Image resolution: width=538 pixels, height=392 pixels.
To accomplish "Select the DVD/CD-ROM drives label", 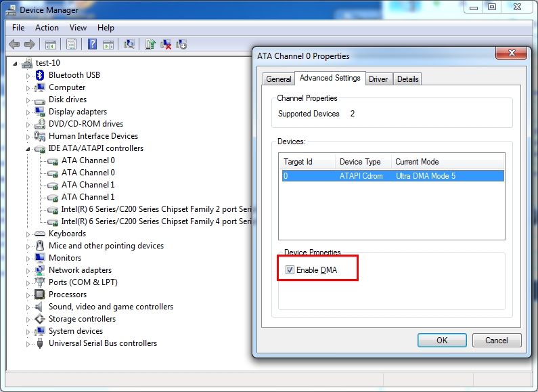I will [x=86, y=124].
